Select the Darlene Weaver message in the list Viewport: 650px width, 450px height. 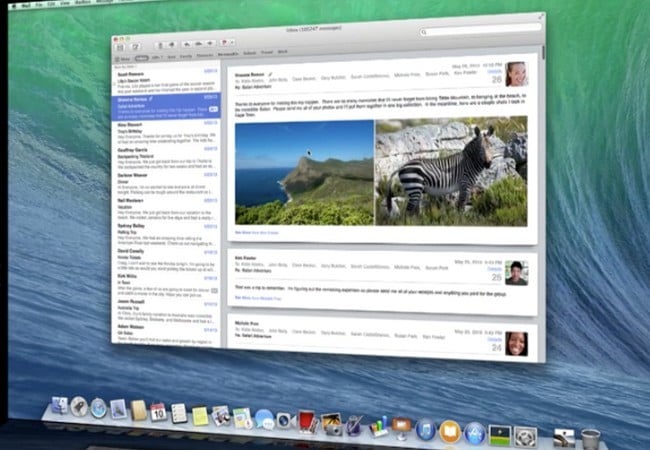[x=166, y=184]
